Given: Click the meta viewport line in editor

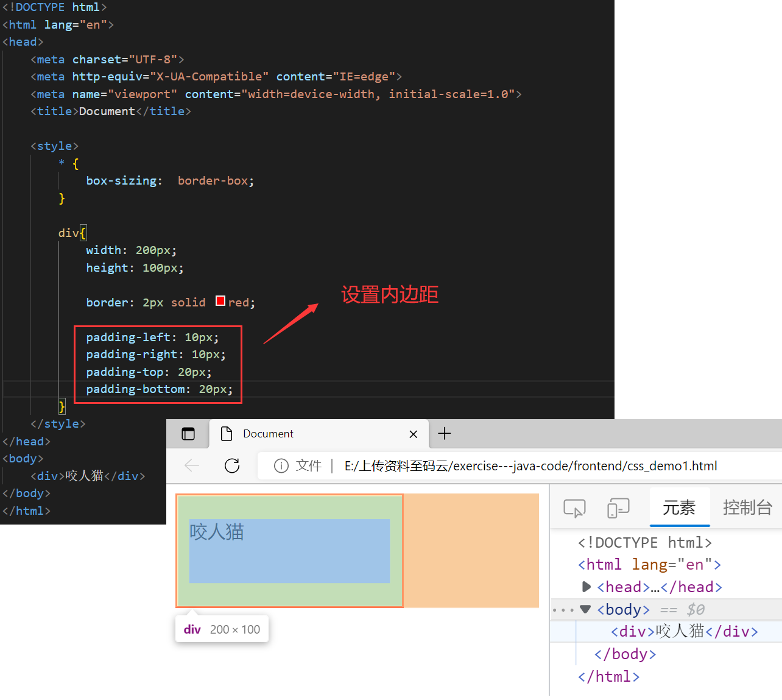Looking at the screenshot, I should (276, 94).
